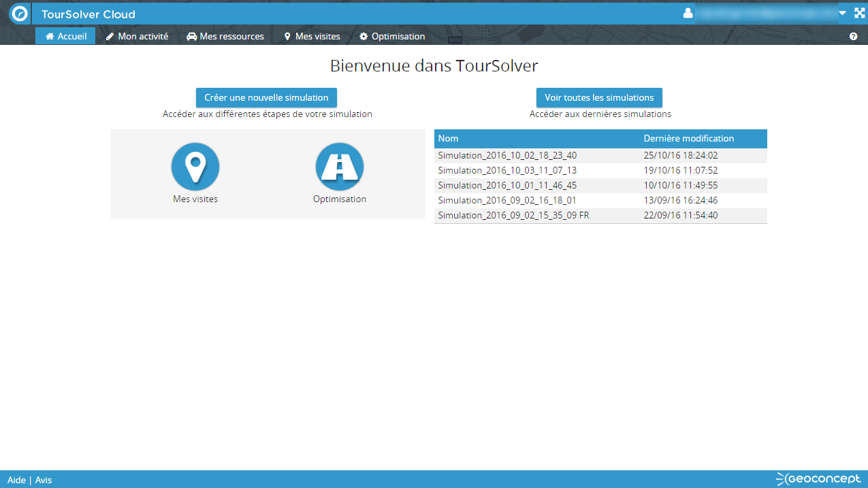Image resolution: width=868 pixels, height=488 pixels.
Task: Select the Optimisation road icon
Action: click(340, 167)
